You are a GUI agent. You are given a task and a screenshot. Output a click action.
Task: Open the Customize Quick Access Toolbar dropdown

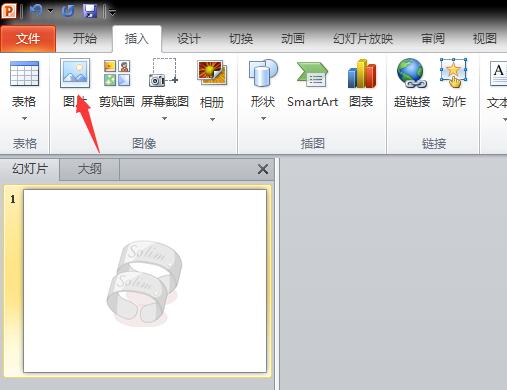[x=112, y=12]
